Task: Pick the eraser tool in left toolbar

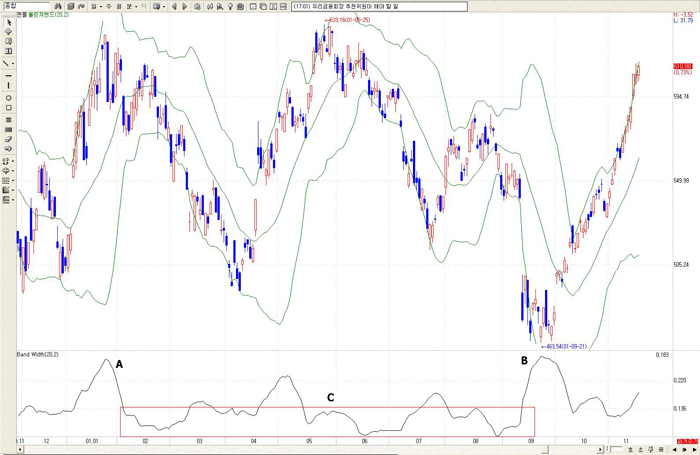Action: pyautogui.click(x=8, y=139)
